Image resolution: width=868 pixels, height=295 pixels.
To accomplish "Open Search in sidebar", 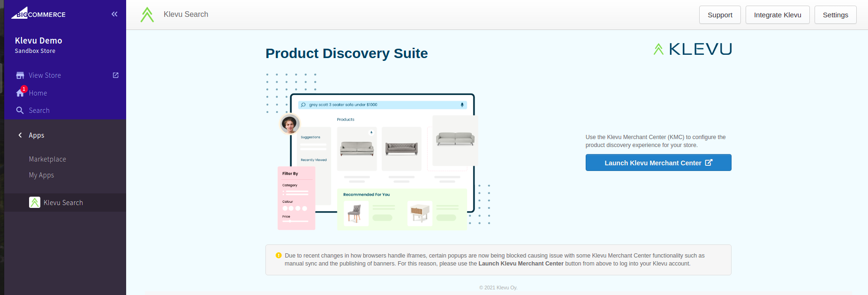I will 39,111.
